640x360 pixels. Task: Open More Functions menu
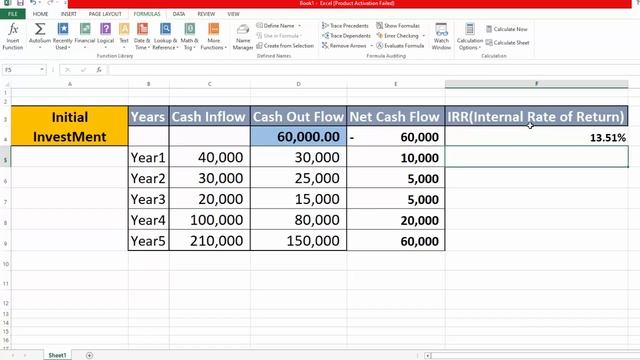213,36
